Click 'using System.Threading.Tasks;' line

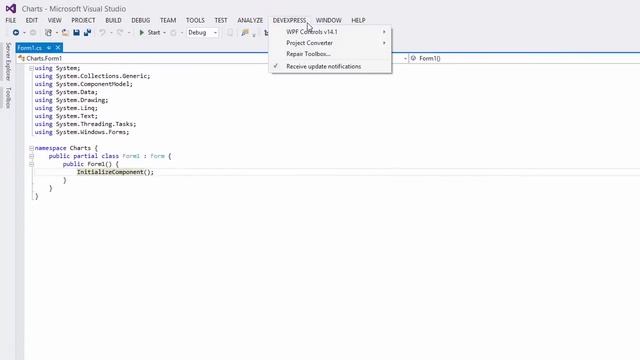[x=85, y=124]
